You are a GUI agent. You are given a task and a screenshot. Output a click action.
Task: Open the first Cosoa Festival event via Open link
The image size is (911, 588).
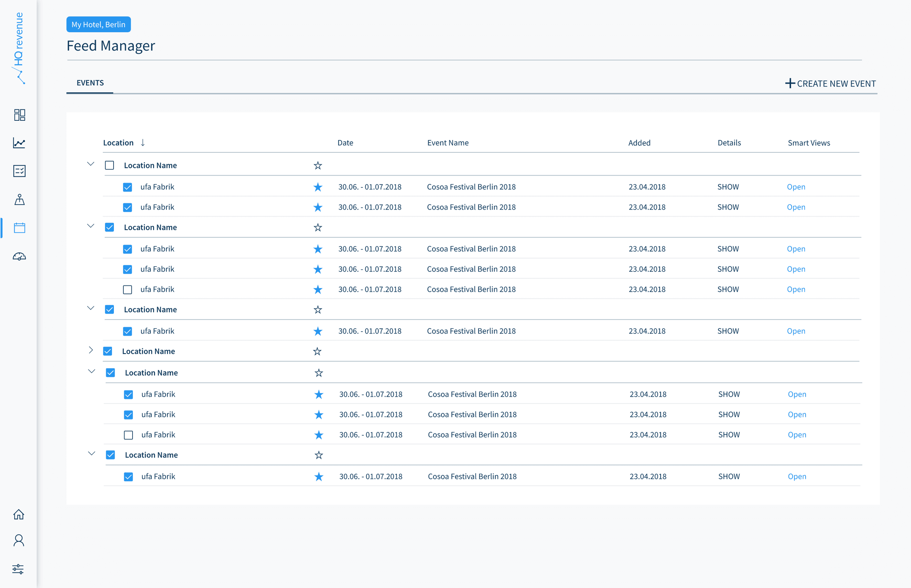pos(796,187)
